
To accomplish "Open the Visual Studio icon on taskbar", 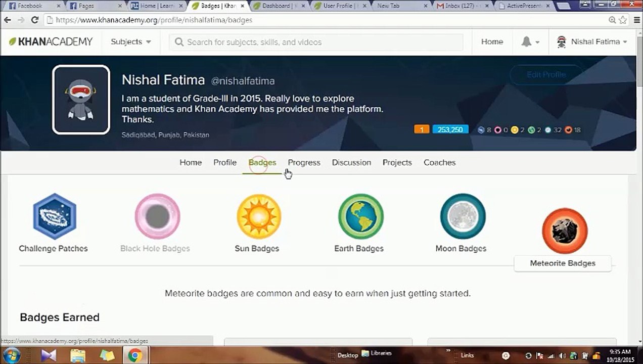I will (x=49, y=355).
